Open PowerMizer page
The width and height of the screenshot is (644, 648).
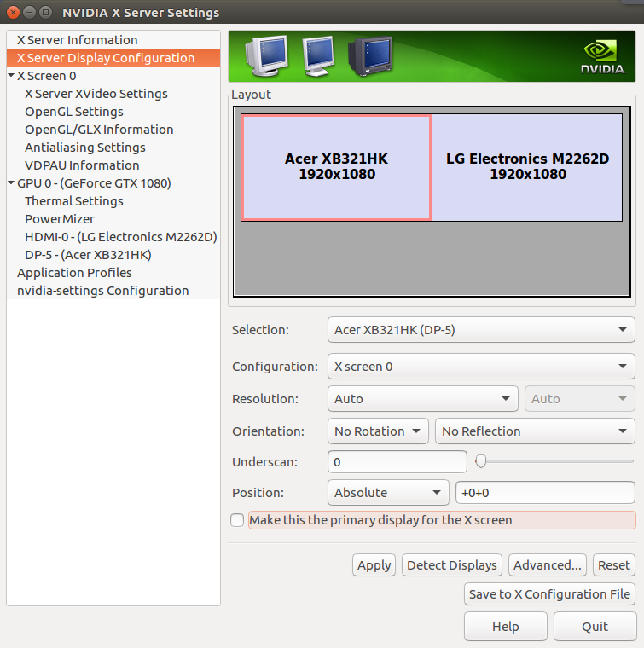(60, 219)
